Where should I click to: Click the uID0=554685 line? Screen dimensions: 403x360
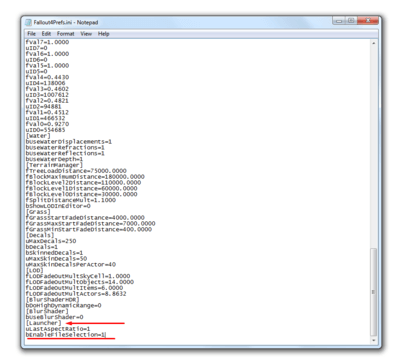click(x=45, y=130)
